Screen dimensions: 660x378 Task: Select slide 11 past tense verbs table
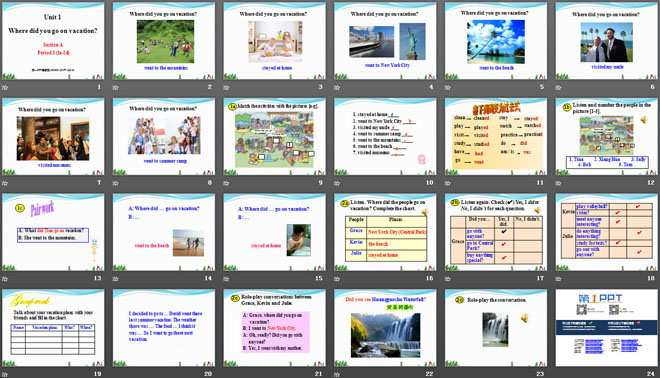click(496, 136)
